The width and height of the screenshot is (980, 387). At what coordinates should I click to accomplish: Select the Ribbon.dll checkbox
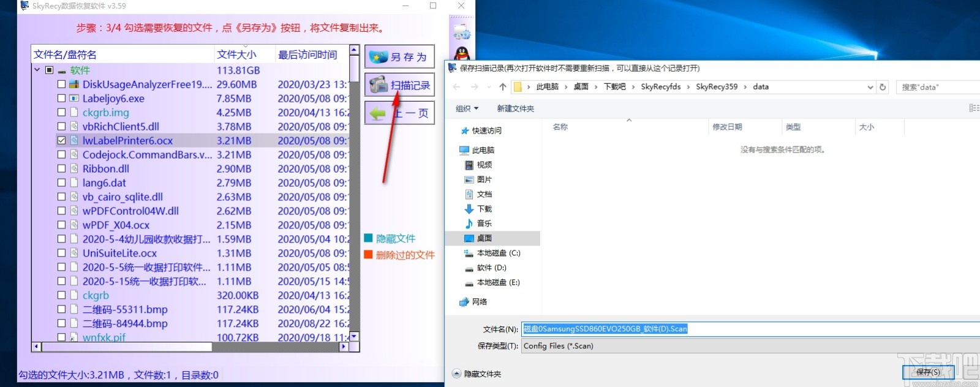click(61, 169)
